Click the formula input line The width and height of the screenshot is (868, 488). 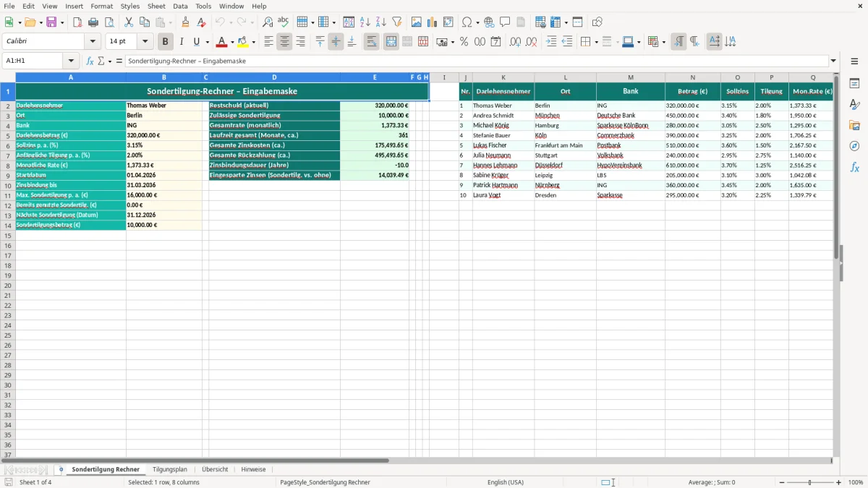tap(477, 61)
